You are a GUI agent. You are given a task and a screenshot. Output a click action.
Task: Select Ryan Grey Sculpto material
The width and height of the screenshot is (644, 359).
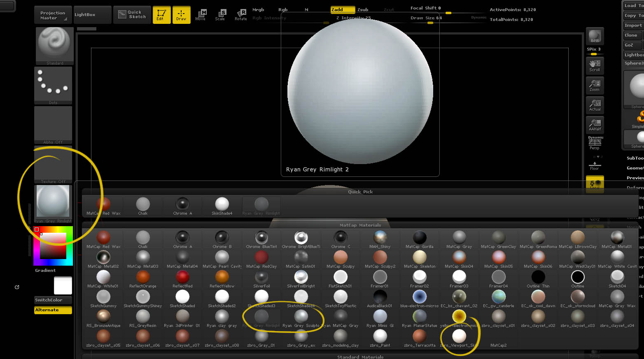[x=301, y=318]
